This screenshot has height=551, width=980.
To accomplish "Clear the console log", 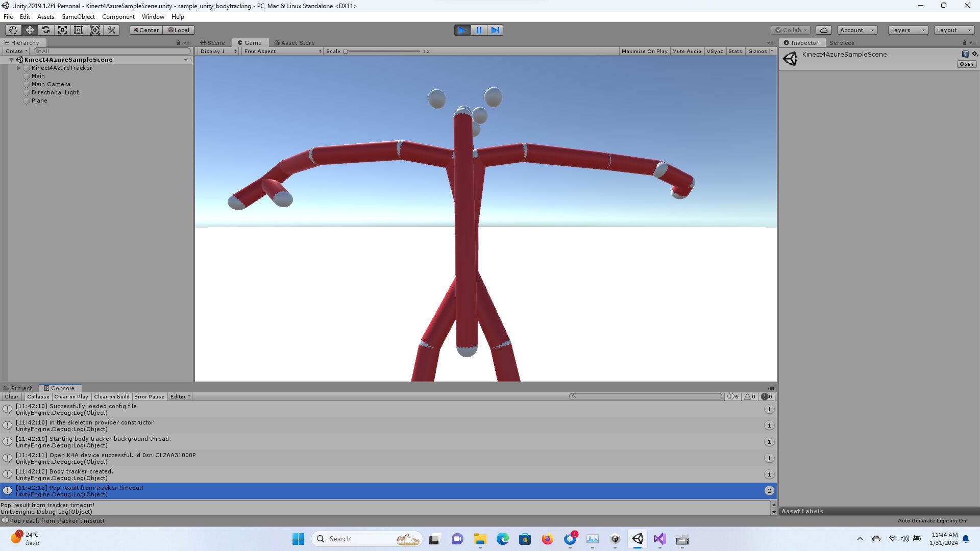I will coord(11,396).
